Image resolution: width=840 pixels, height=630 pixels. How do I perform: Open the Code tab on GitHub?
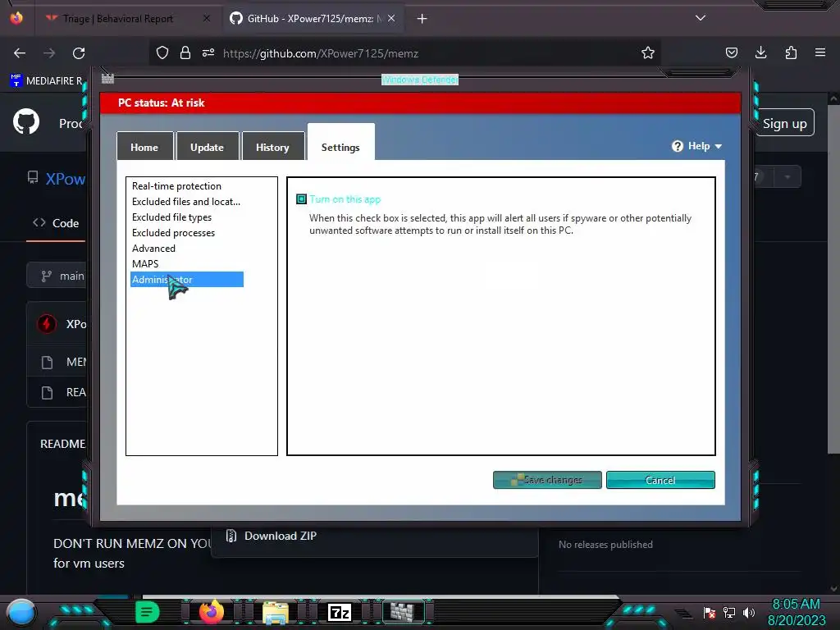[57, 223]
